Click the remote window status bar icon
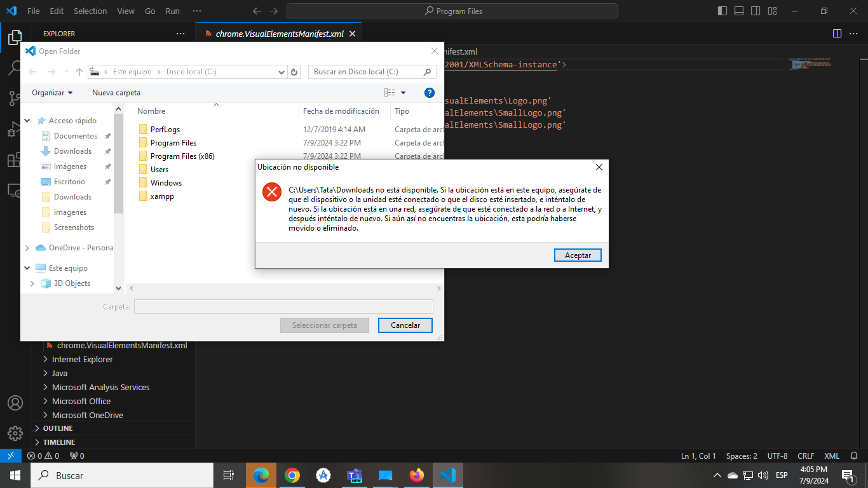This screenshot has width=868, height=488. (11, 456)
